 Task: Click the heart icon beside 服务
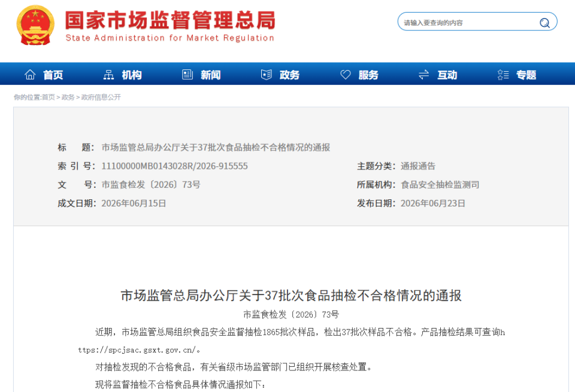(346, 75)
